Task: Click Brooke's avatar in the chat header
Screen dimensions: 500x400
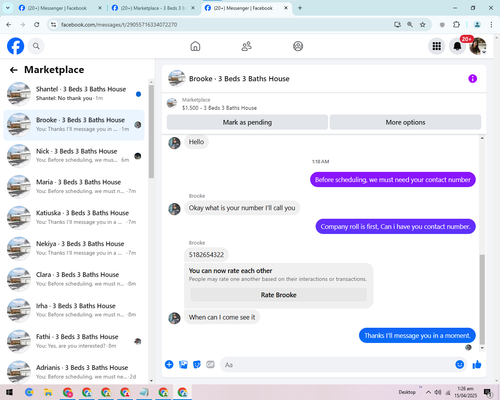Action: coord(177,79)
